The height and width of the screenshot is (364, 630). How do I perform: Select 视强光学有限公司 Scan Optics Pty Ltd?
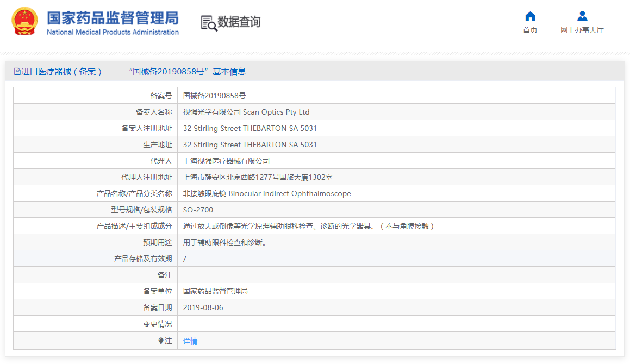click(246, 112)
